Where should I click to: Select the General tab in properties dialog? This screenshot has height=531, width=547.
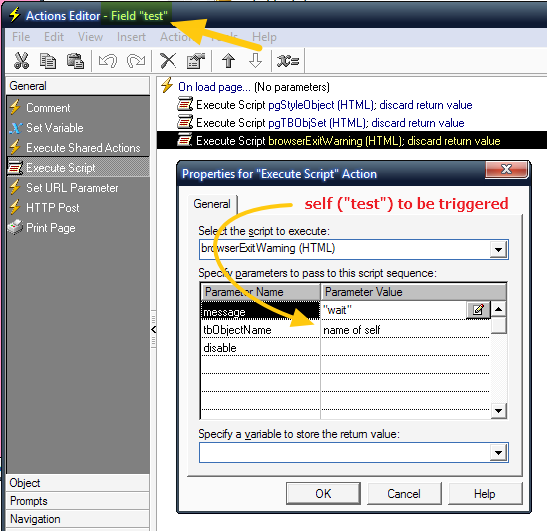pyautogui.click(x=212, y=204)
